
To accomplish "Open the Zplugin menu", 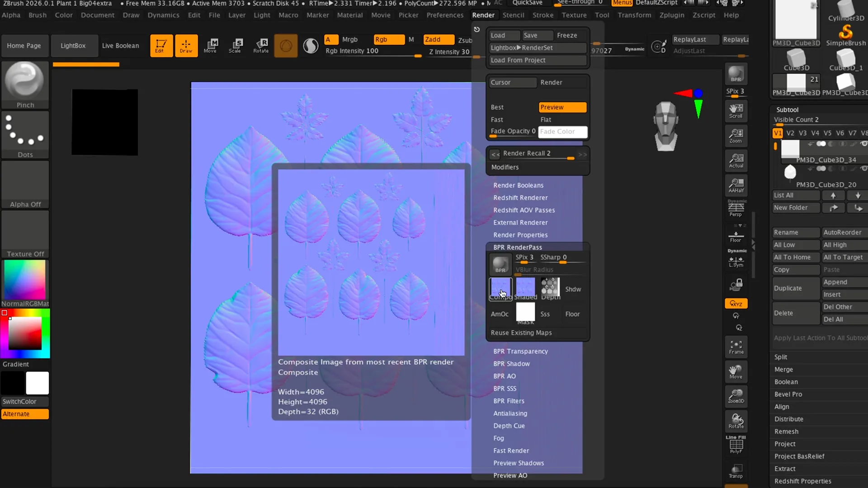I will click(x=672, y=15).
